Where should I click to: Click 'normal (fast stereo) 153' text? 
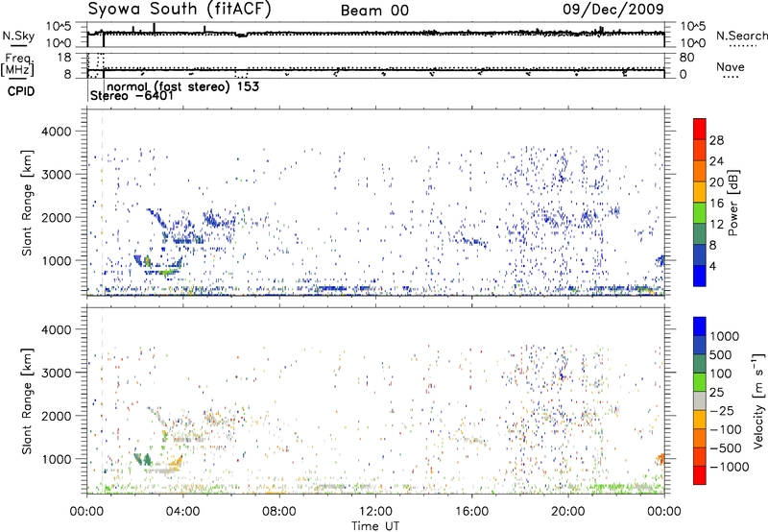coord(182,86)
